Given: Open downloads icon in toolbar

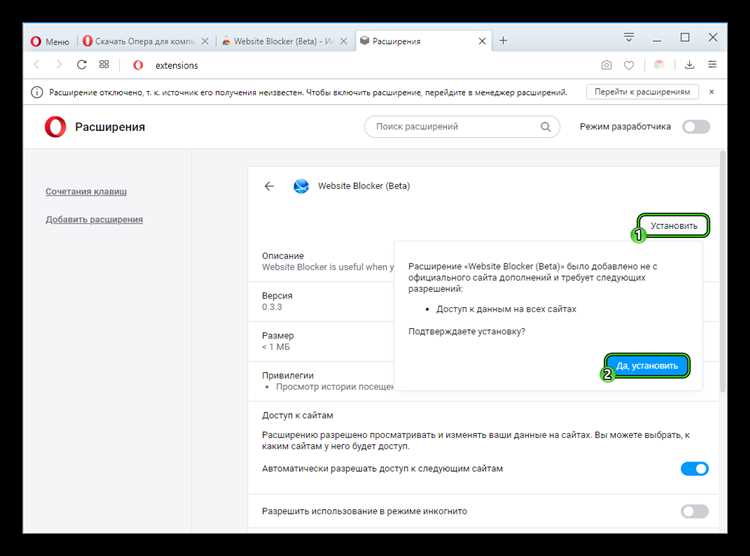Looking at the screenshot, I should pos(689,65).
